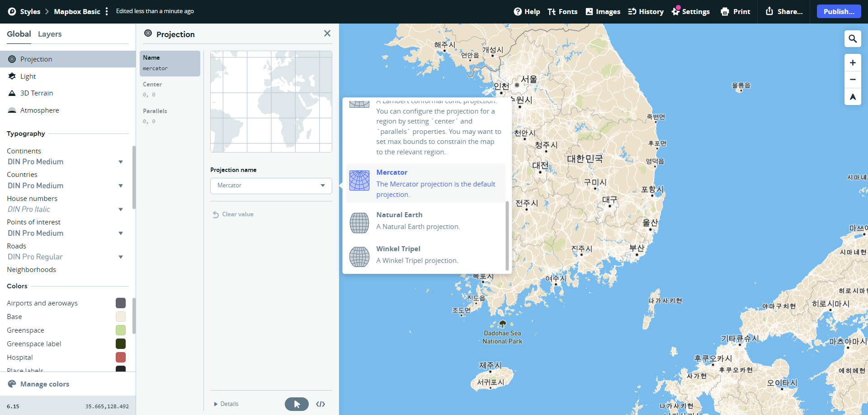Image resolution: width=868 pixels, height=415 pixels.
Task: Click the Base color swatch
Action: point(121,317)
